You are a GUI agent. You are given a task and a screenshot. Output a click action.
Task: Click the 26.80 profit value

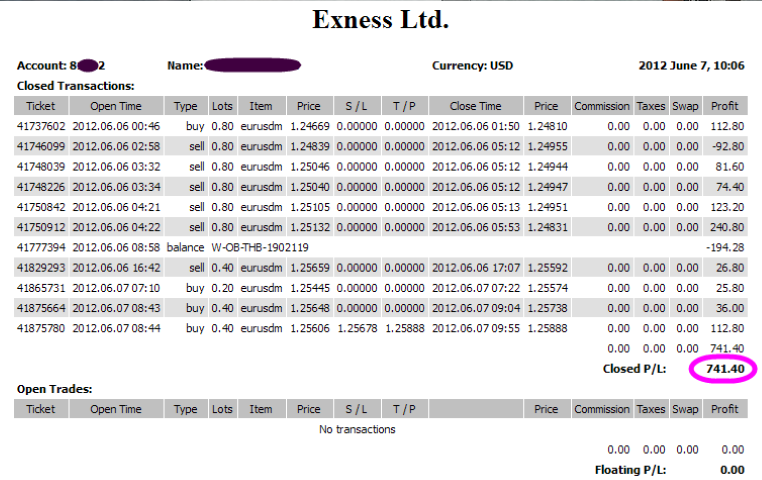(x=729, y=268)
